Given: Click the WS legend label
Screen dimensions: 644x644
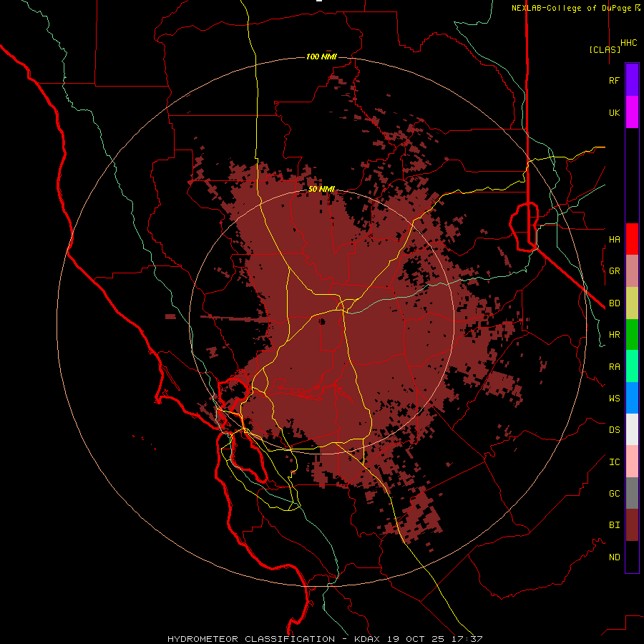Looking at the screenshot, I should [x=614, y=399].
